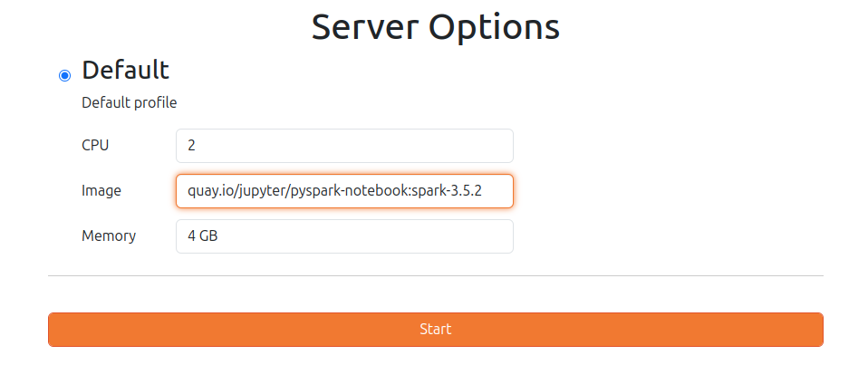Click the Default profile heading label
The image size is (868, 384).
tap(125, 70)
